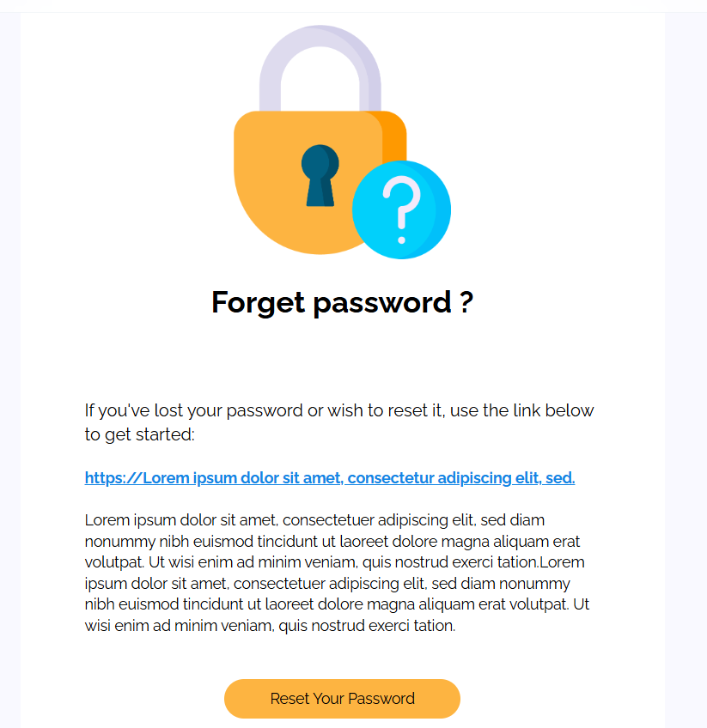Screen dimensions: 707x728
Task: Click the question mark ending the heading
Action: pyautogui.click(x=466, y=302)
